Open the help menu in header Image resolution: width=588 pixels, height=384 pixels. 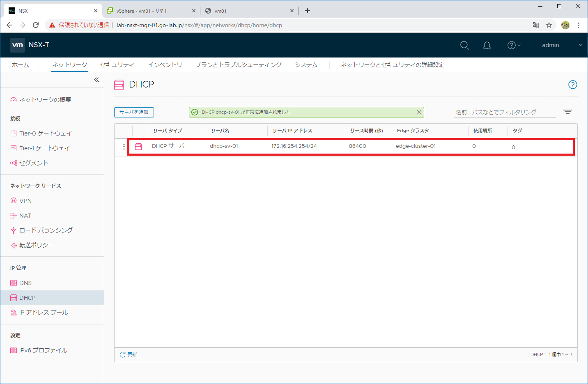tap(514, 45)
